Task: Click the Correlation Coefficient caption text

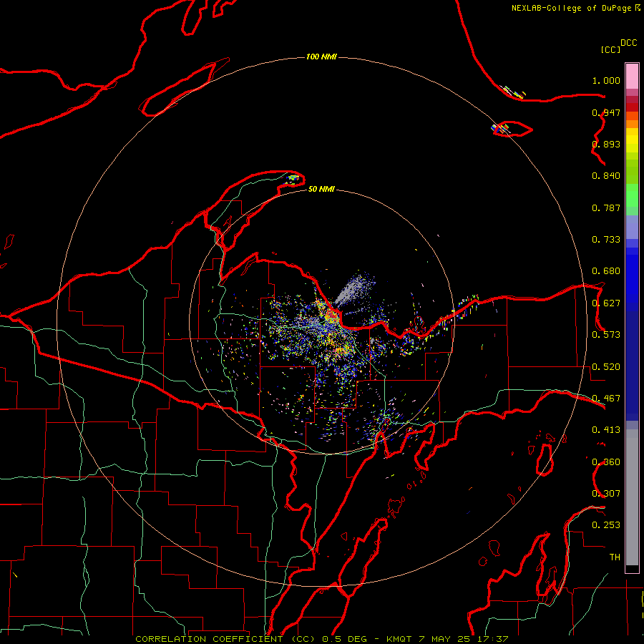Action: 225,639
